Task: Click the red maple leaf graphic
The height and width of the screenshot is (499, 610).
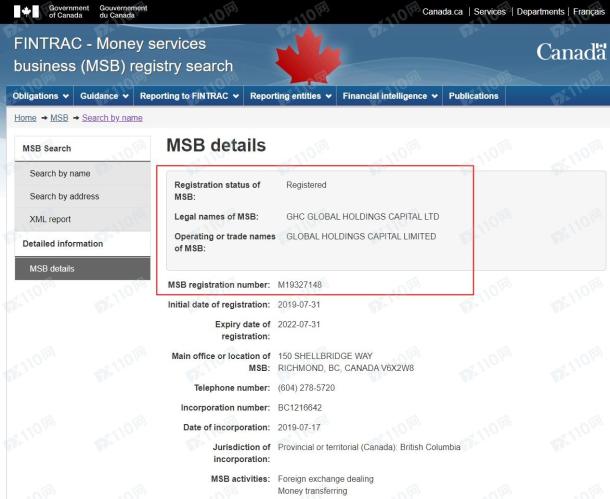Action: [309, 55]
